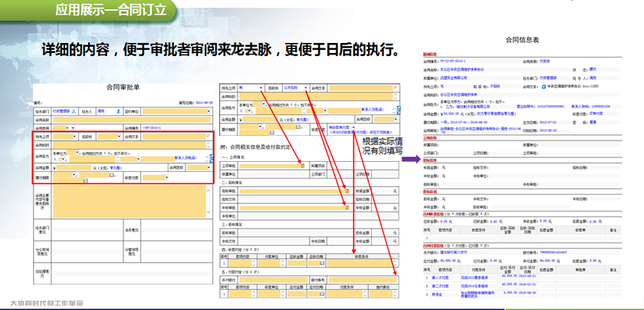
Task: Click 基础信息 section header in 合同信息表
Action: pos(429,54)
